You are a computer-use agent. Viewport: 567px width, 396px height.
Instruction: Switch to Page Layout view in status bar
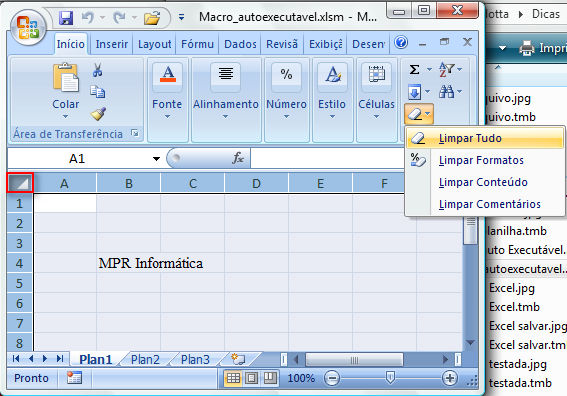coord(252,378)
